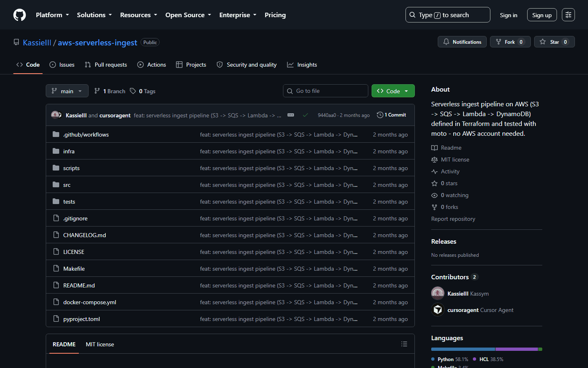The image size is (588, 368).
Task: Click the file icon beside pyproject.toml
Action: point(56,319)
